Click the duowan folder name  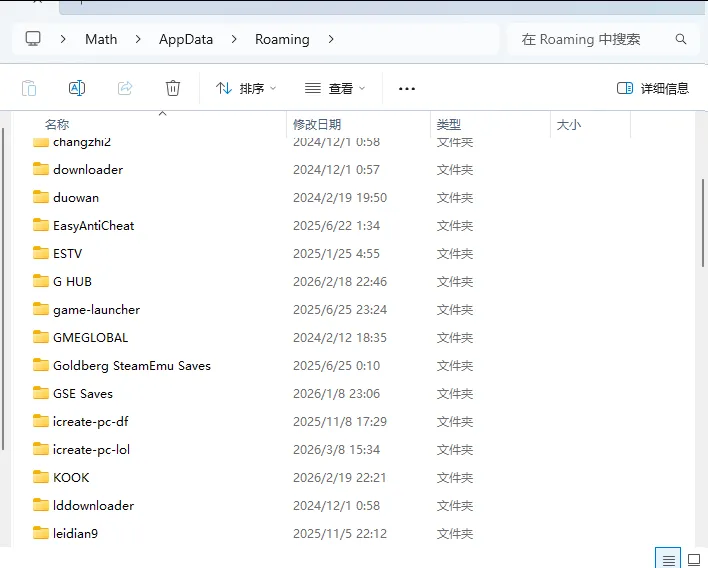76,198
